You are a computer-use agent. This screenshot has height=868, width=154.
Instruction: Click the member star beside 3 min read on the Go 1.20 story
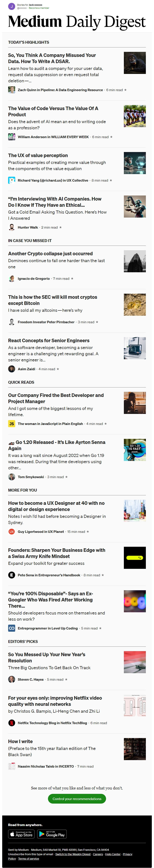66,477
